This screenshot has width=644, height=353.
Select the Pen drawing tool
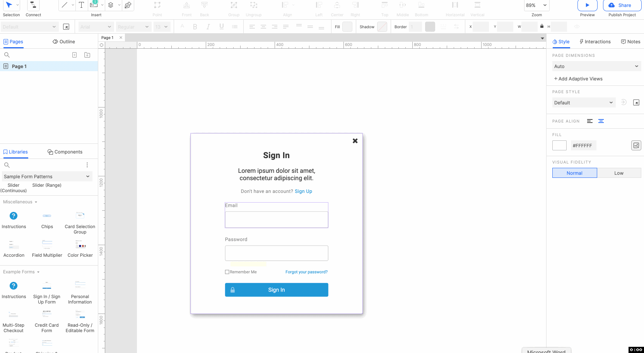pyautogui.click(x=128, y=5)
